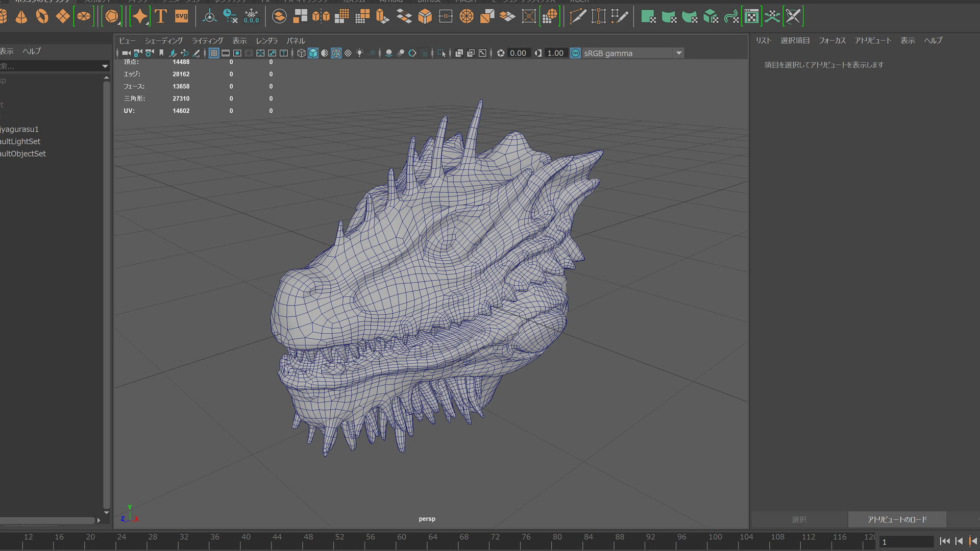Enable use all lights in viewport
The width and height of the screenshot is (980, 551).
[360, 53]
